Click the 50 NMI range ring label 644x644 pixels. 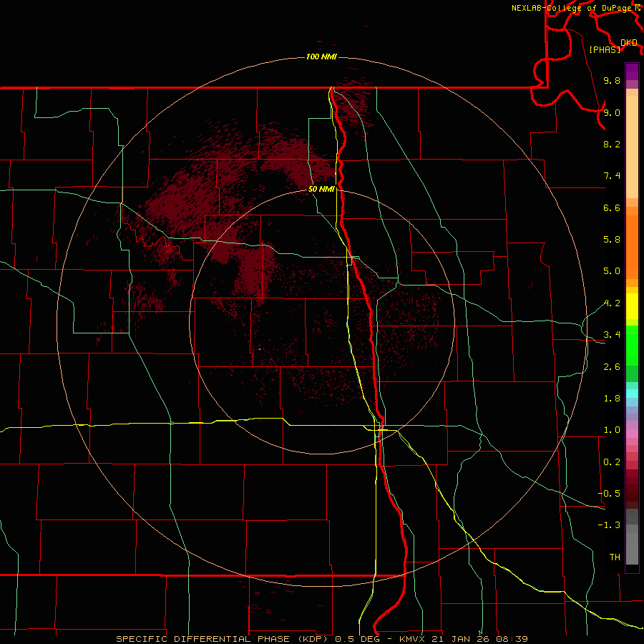[x=321, y=189]
